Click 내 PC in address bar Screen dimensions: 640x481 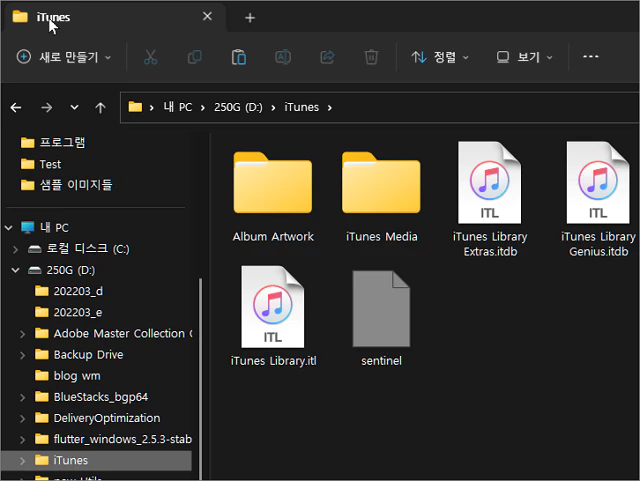(178, 107)
